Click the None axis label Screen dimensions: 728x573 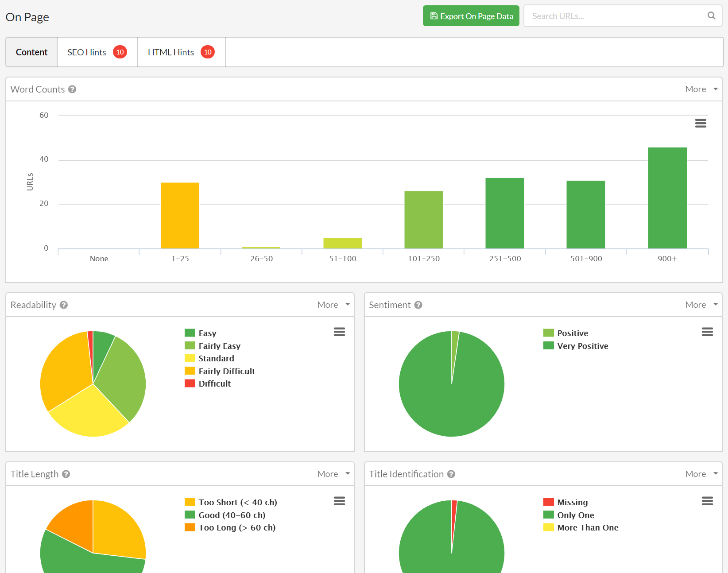(x=99, y=259)
